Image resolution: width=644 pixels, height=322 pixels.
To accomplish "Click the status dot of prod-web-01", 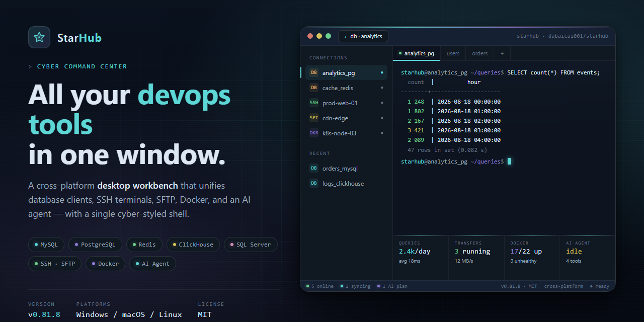I will click(x=382, y=103).
